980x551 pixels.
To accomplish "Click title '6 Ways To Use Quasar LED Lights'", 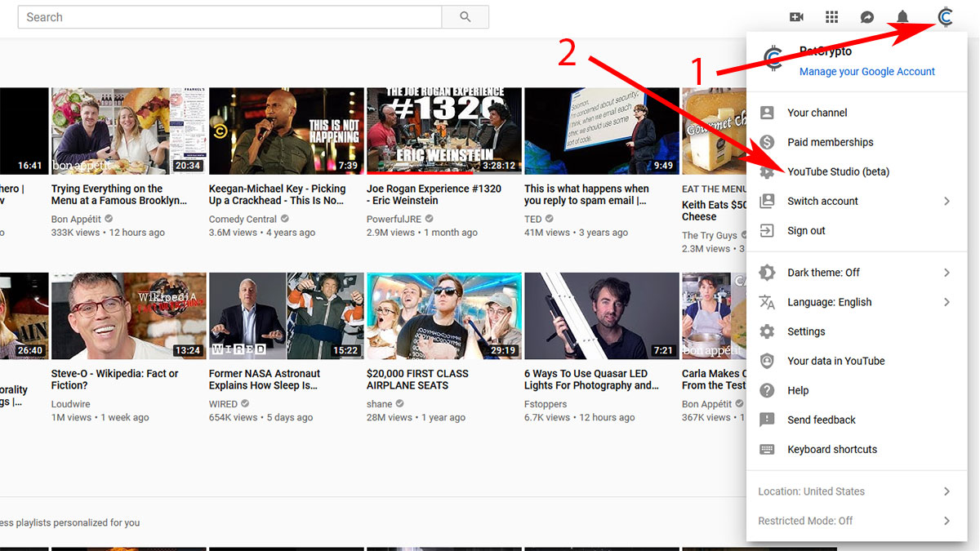I will pos(591,380).
